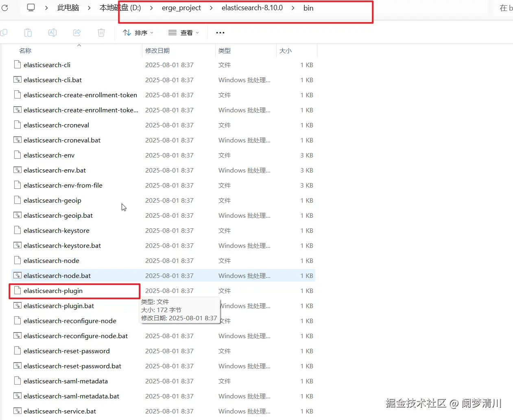The image size is (513, 420).
Task: Select the elasticsearch-saml-metadata.bat file name
Action: pyautogui.click(x=71, y=396)
